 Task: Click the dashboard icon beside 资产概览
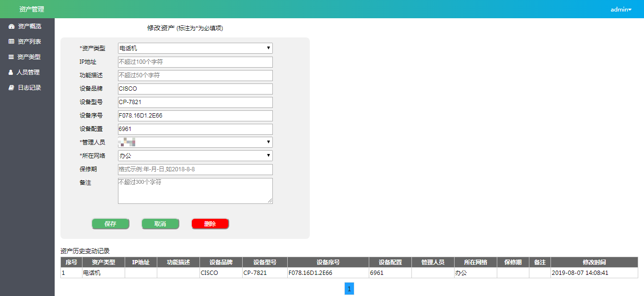12,26
